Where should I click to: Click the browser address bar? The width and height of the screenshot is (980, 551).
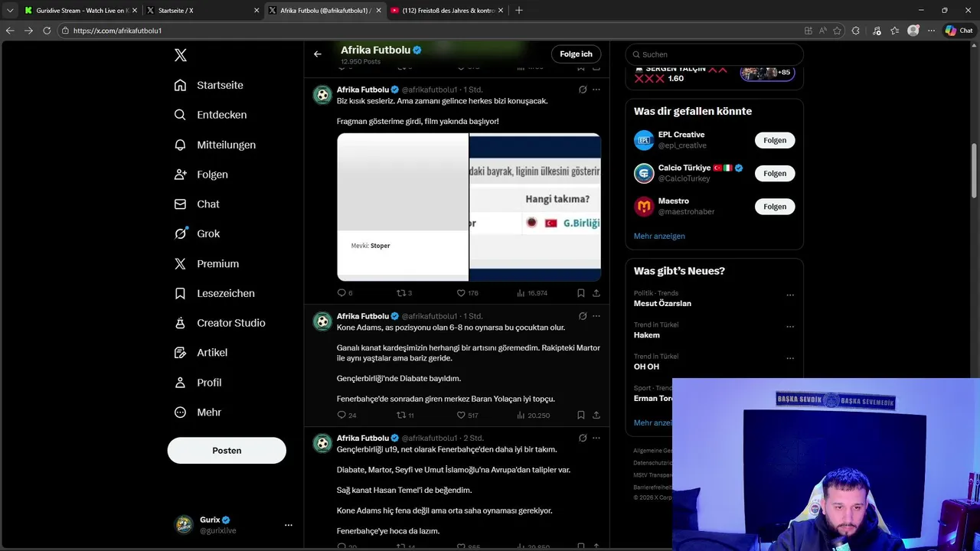pyautogui.click(x=429, y=31)
